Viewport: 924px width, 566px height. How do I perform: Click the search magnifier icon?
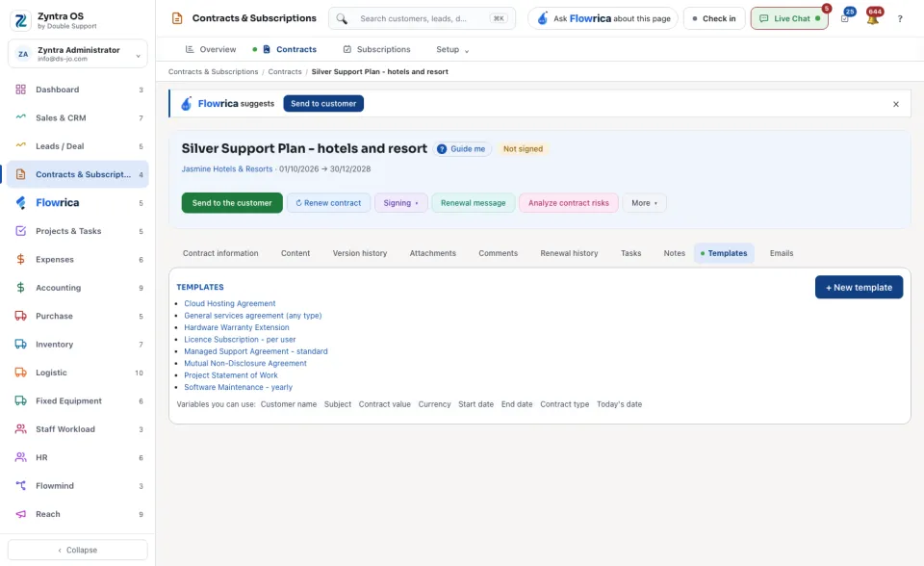pos(342,19)
